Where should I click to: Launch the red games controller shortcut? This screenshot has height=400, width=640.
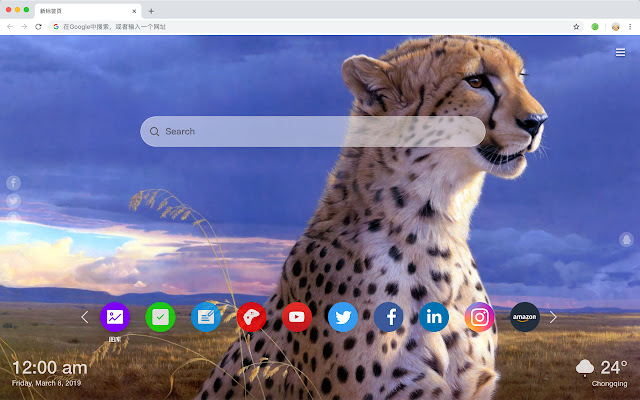tap(251, 317)
